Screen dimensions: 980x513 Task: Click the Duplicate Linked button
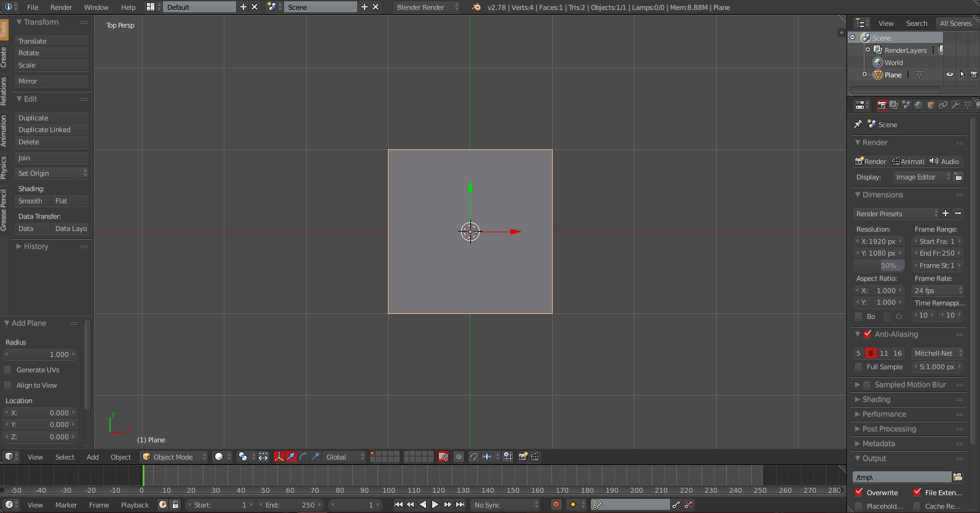[x=52, y=130]
